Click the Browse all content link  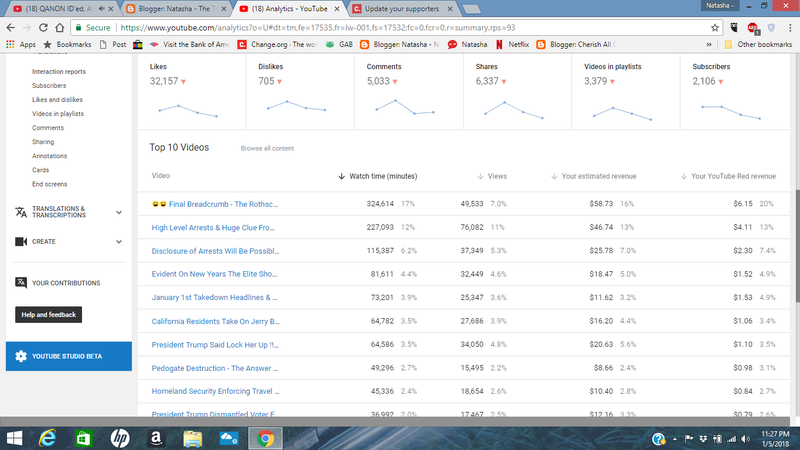266,148
